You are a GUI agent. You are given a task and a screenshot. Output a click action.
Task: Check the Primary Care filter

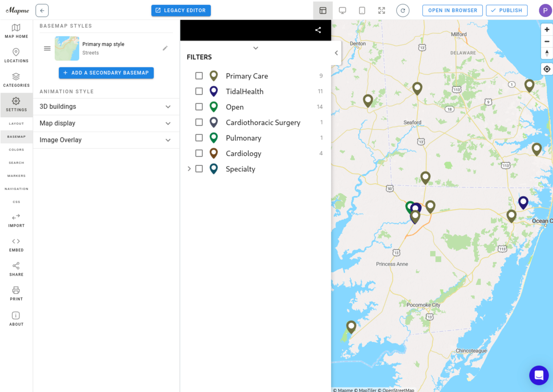pos(199,76)
